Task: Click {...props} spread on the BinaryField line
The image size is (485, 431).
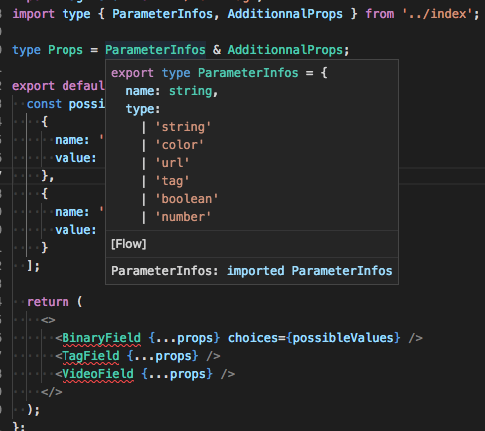Action: pos(184,338)
